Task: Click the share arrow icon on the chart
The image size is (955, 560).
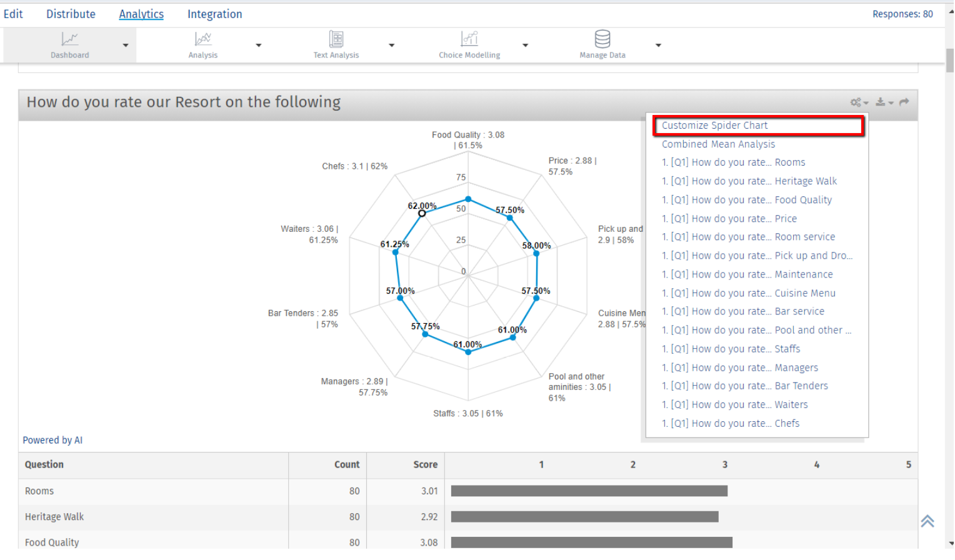Action: pyautogui.click(x=904, y=102)
